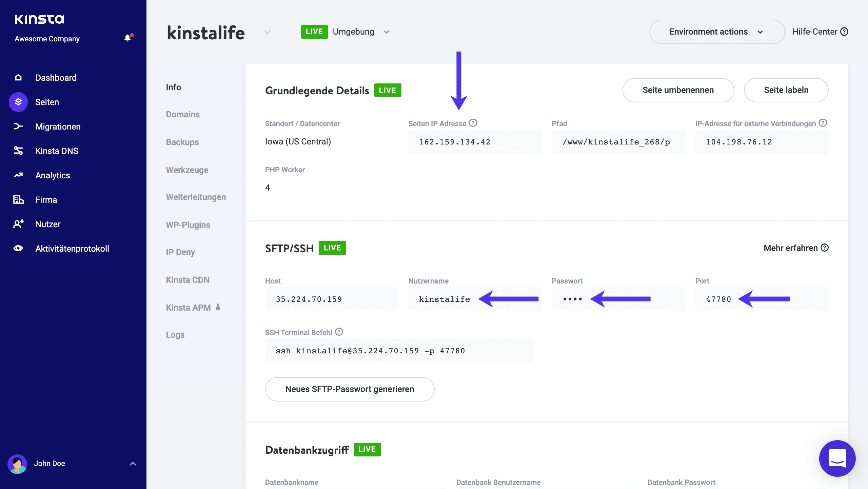
Task: Open the Aktivitätenprotokoll eye icon
Action: point(18,249)
